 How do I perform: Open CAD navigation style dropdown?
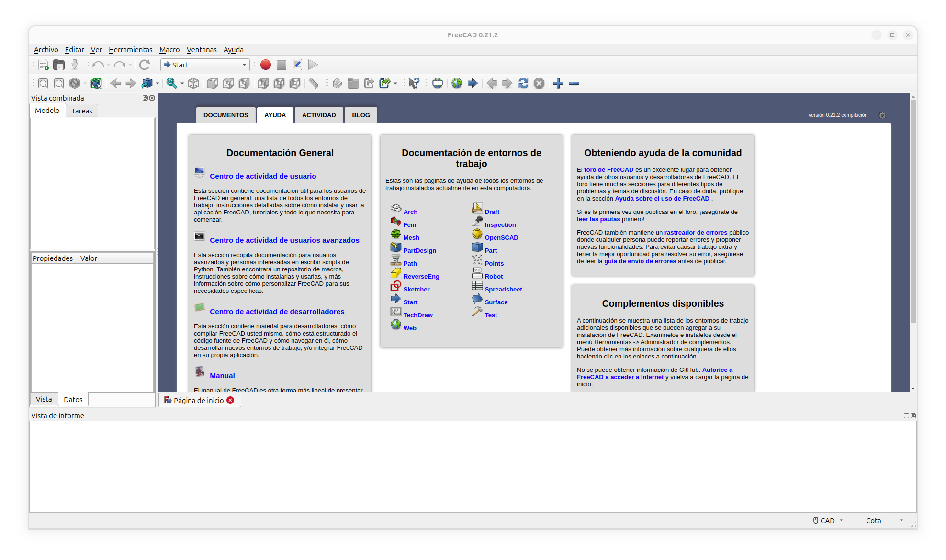coord(828,520)
